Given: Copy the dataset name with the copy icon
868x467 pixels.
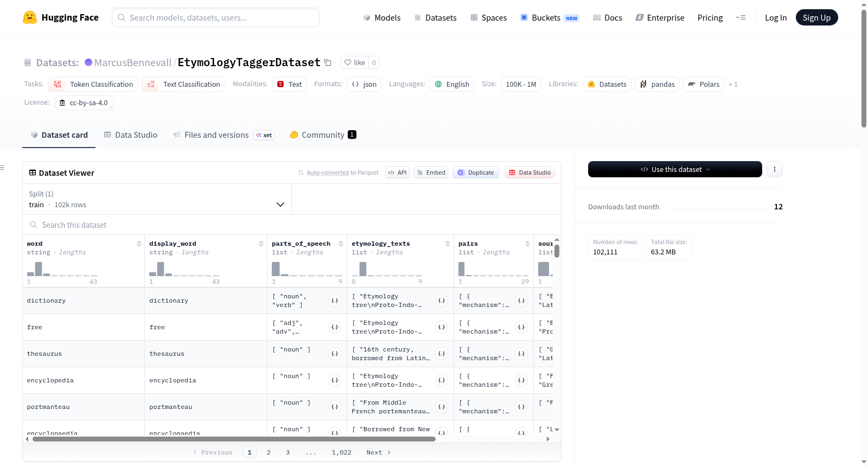Looking at the screenshot, I should [x=328, y=62].
